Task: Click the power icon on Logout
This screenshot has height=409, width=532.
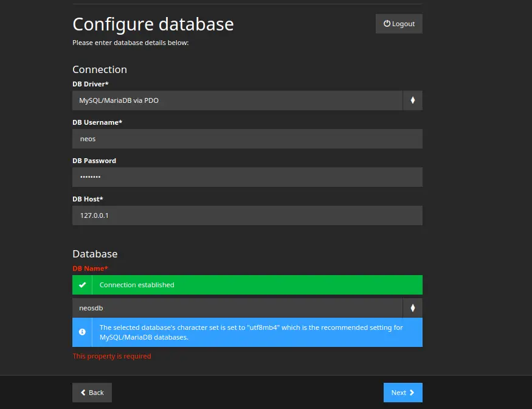Action: [x=386, y=24]
